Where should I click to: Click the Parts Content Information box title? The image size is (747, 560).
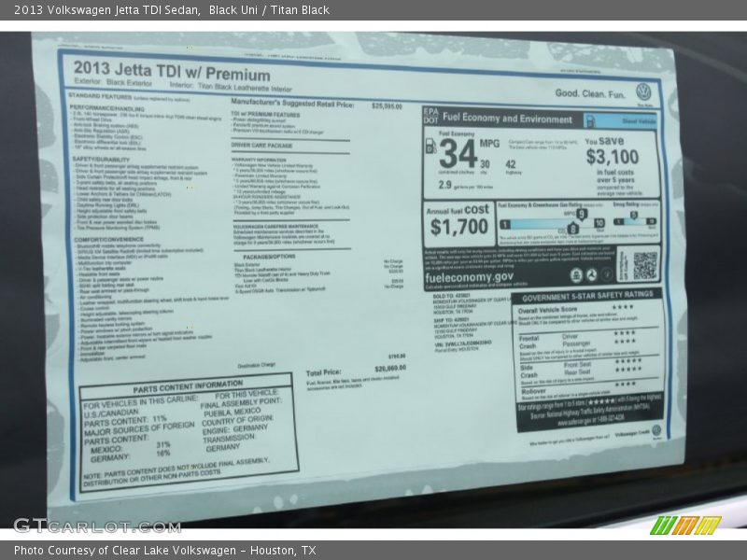[x=174, y=384]
